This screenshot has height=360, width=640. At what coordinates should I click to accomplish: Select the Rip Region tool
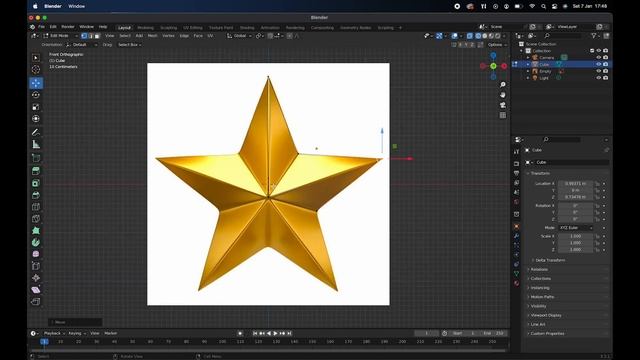coord(36,302)
